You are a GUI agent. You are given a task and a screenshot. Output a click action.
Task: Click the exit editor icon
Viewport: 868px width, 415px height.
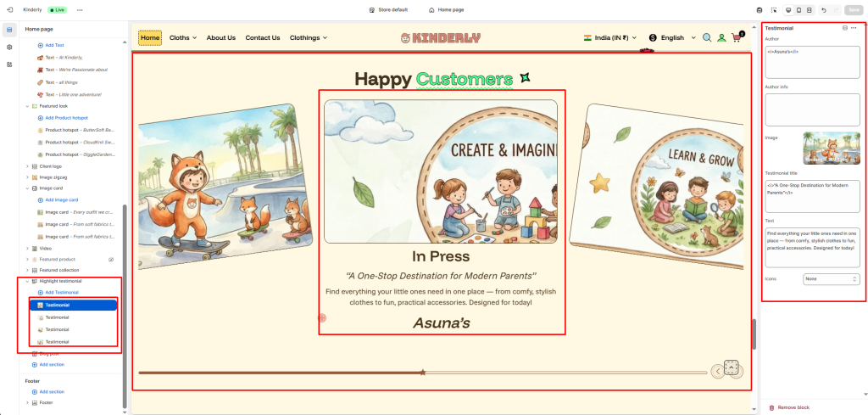tap(9, 9)
